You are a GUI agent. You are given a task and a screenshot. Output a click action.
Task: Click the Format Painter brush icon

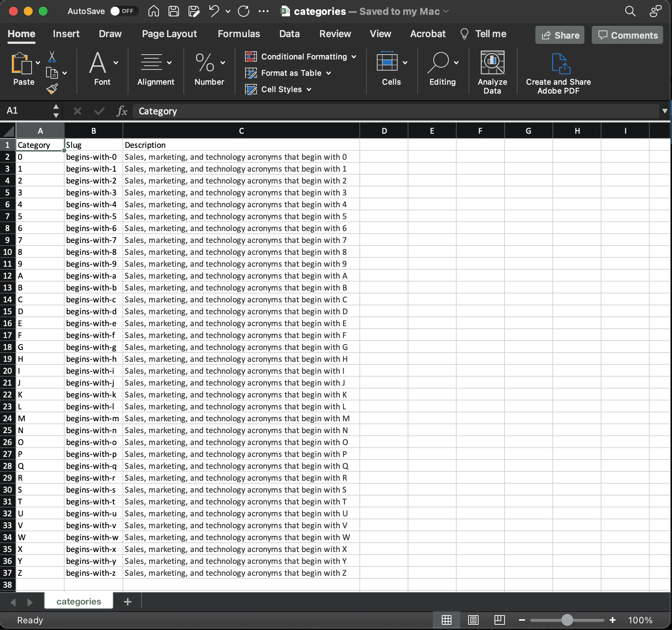pos(52,89)
